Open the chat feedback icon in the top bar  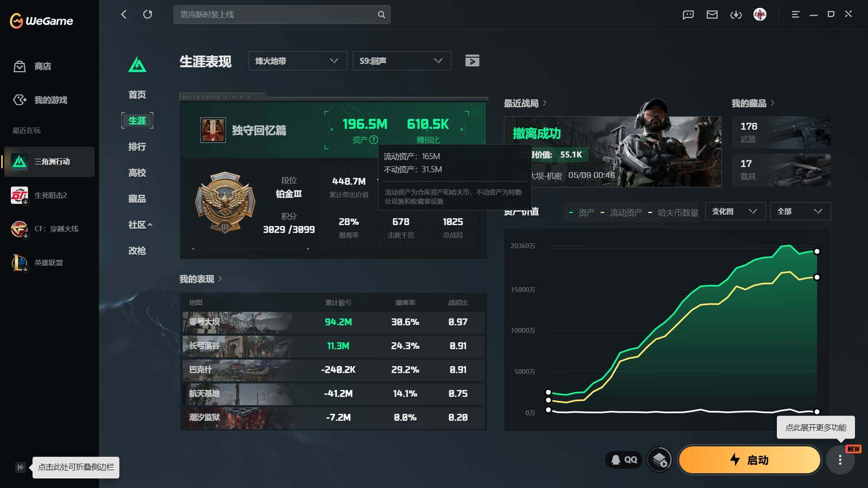tap(688, 15)
